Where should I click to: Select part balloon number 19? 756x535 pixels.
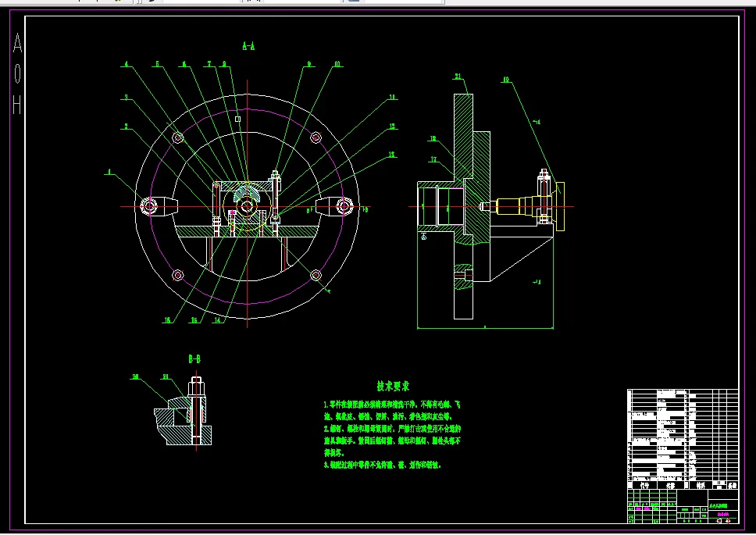tap(506, 80)
